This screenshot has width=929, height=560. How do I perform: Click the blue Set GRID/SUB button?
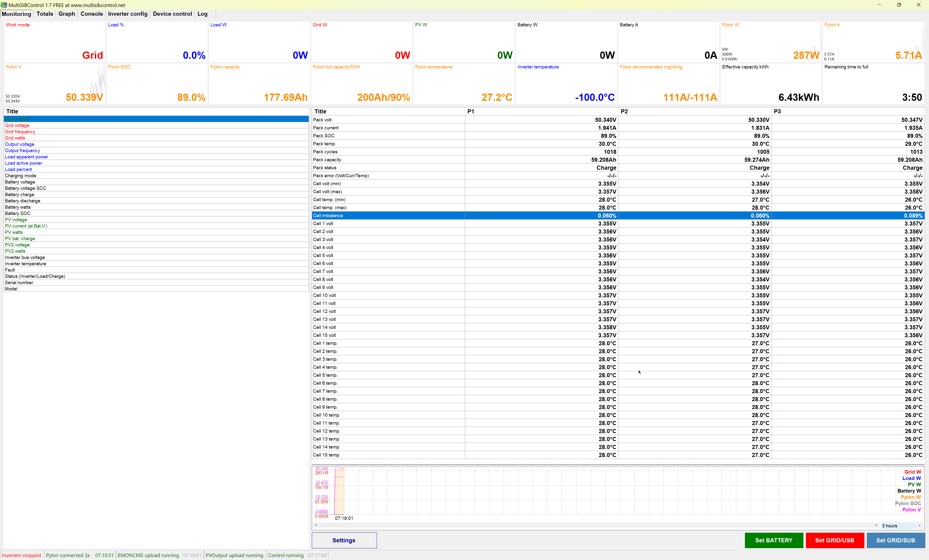click(895, 540)
